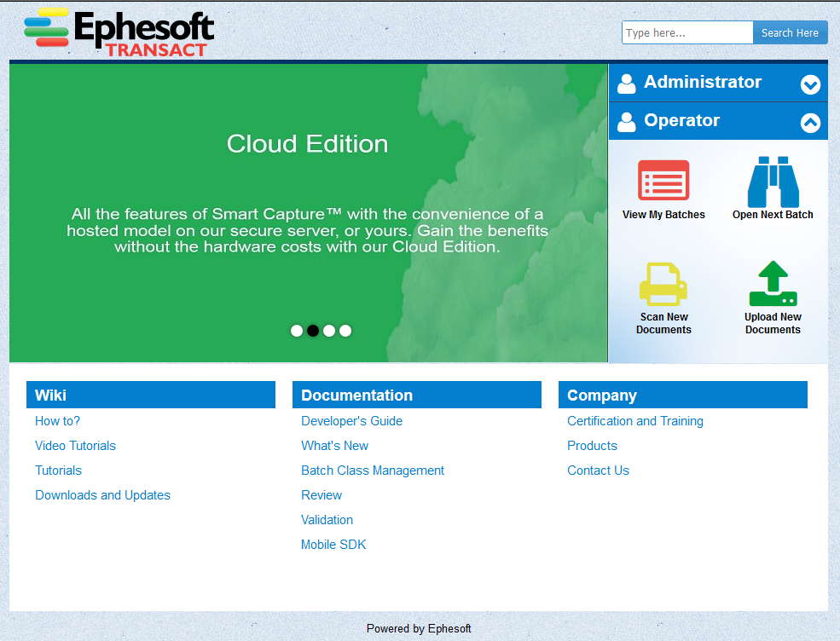Open the Contact Us link
The width and height of the screenshot is (840, 641).
[x=598, y=471]
